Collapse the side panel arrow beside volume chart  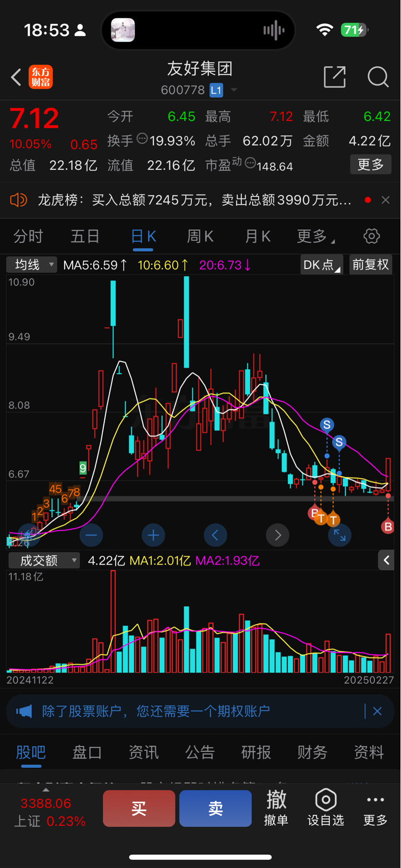click(x=386, y=560)
